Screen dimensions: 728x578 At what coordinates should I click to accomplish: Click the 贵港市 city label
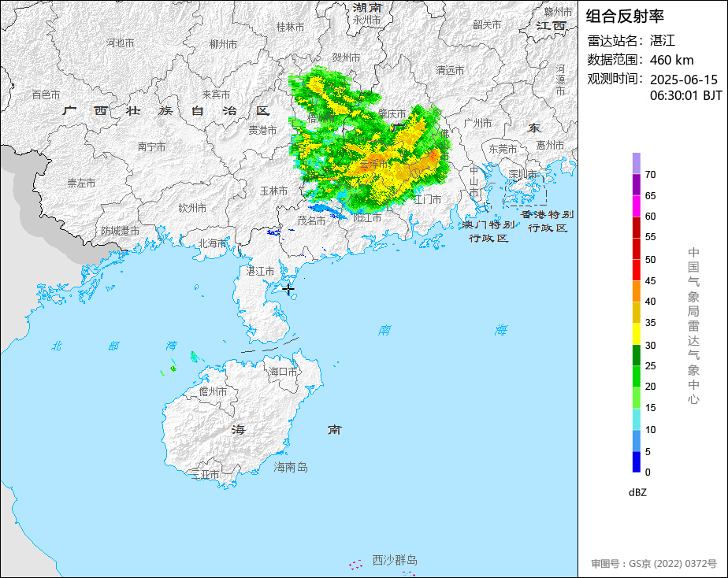(262, 131)
